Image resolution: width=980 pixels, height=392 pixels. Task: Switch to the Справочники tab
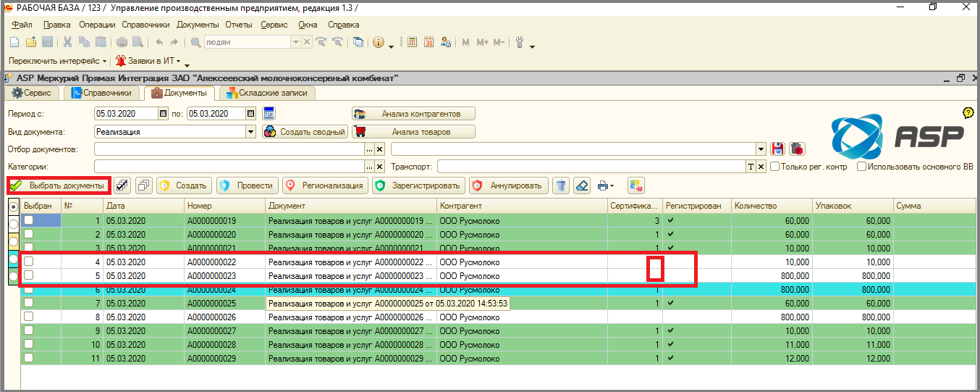point(101,93)
